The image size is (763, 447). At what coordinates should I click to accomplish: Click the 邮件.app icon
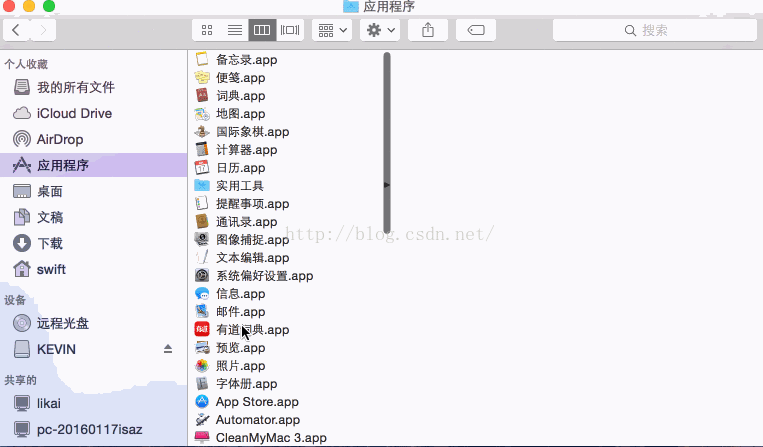click(x=202, y=311)
